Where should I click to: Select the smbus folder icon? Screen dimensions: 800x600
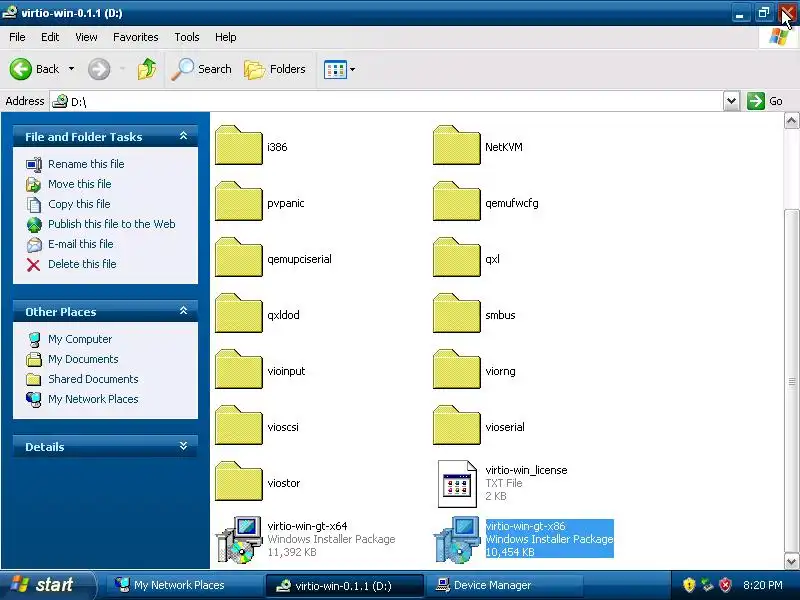point(457,314)
